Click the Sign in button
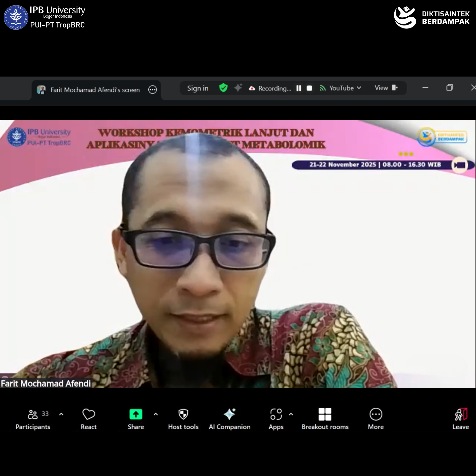 click(x=198, y=88)
